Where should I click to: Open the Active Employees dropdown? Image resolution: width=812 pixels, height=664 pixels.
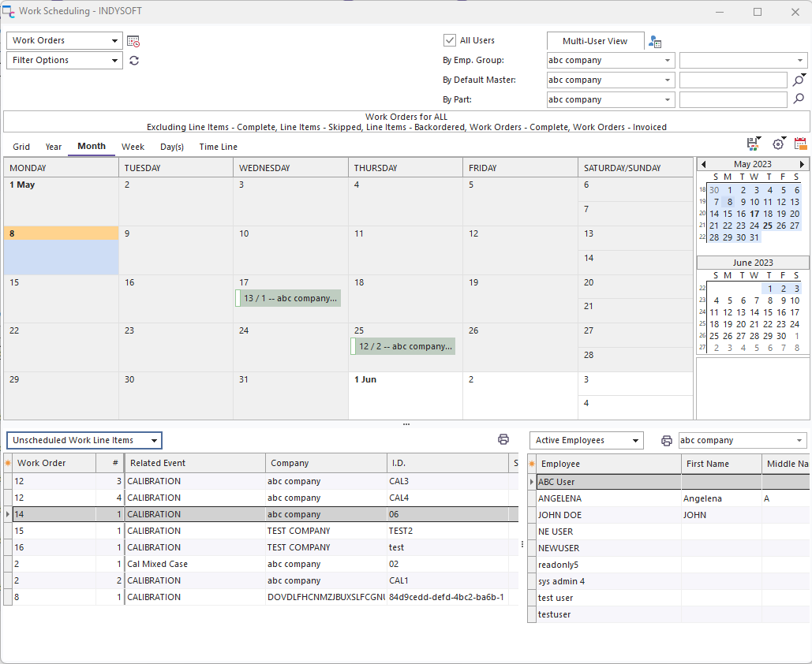click(x=635, y=441)
